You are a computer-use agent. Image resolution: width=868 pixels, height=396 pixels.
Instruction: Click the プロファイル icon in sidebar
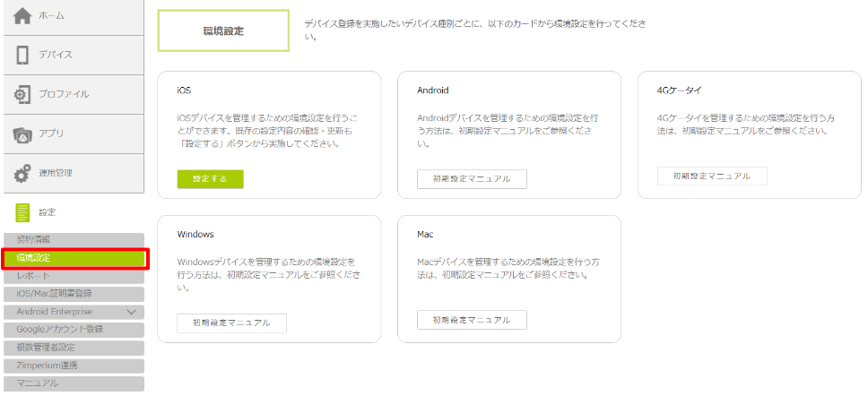pyautogui.click(x=23, y=94)
